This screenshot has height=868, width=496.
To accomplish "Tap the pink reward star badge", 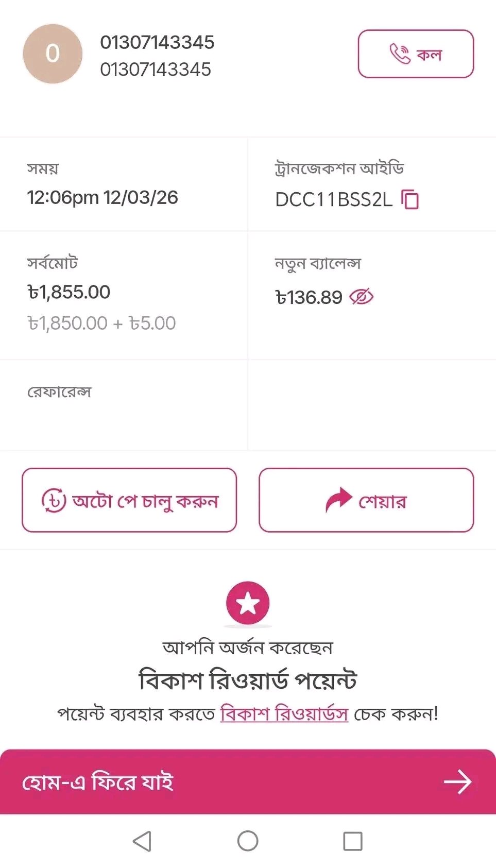I will tap(248, 603).
